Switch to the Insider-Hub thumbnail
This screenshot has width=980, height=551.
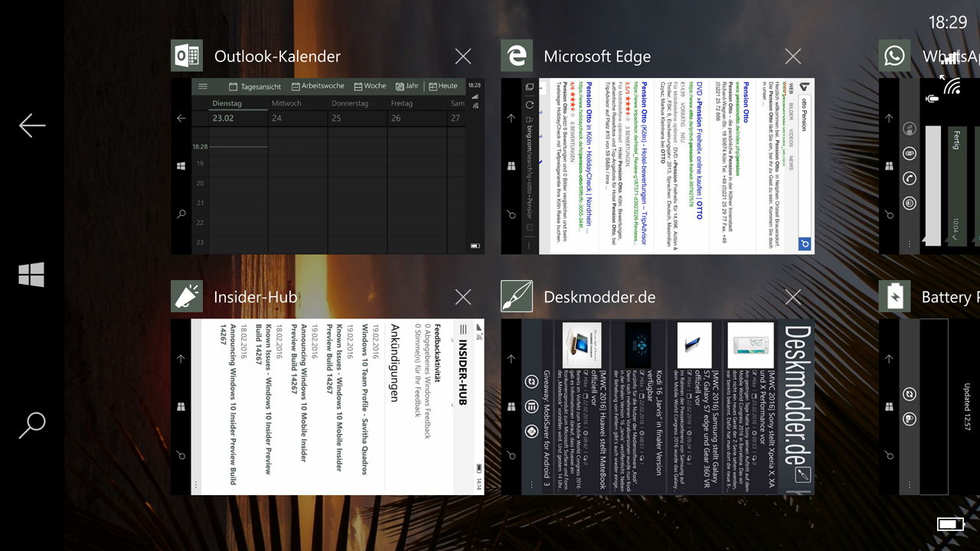(328, 406)
